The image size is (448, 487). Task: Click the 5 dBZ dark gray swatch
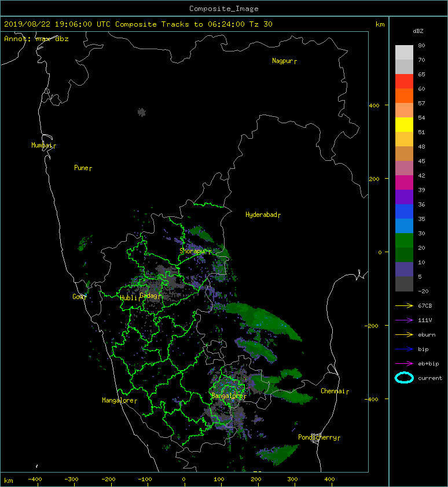(x=404, y=284)
